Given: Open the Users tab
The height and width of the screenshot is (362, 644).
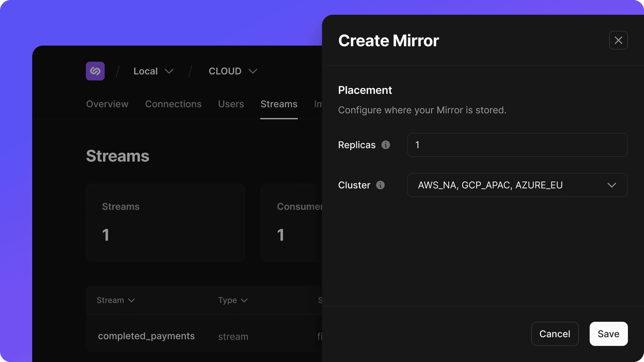Looking at the screenshot, I should click(231, 104).
